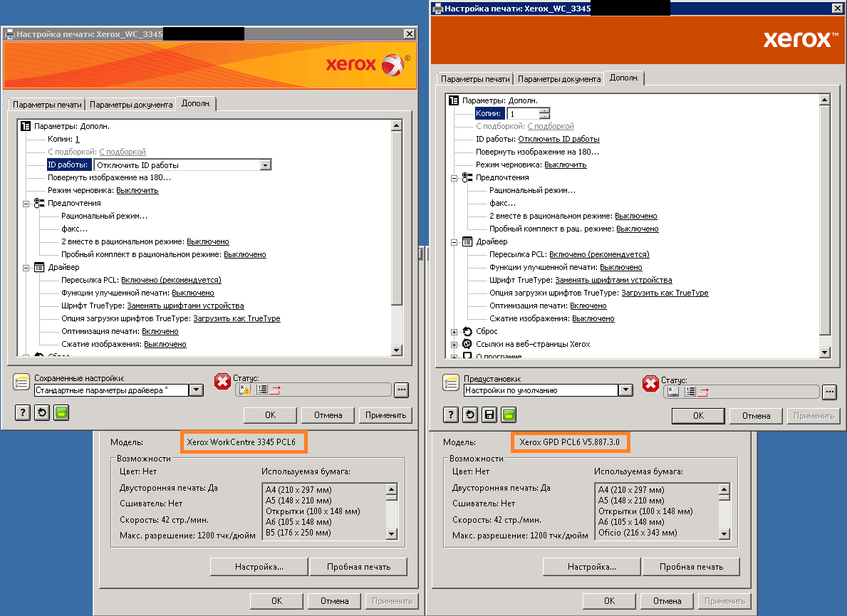Click the green rational mode icon in right window

pyautogui.click(x=509, y=414)
